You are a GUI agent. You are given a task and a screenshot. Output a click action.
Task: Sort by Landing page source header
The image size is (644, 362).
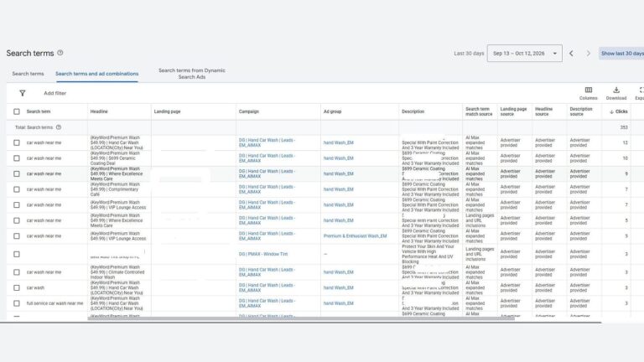pyautogui.click(x=513, y=111)
